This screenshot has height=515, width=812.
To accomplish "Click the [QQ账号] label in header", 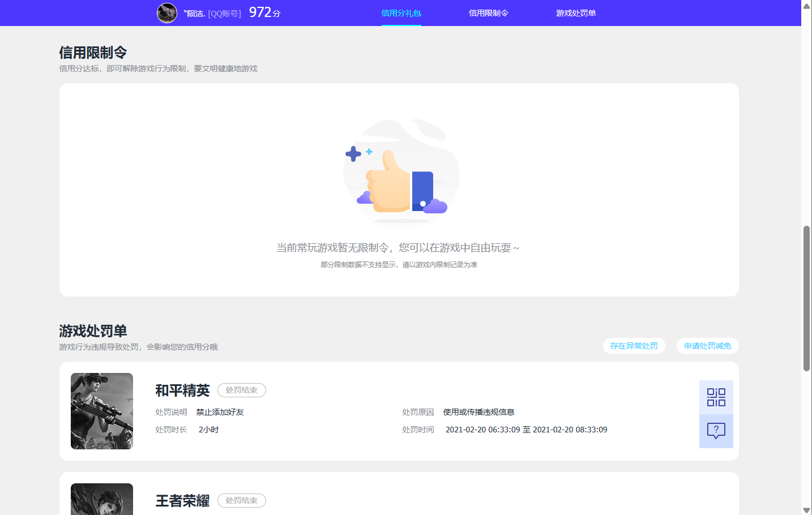I will pos(225,14).
